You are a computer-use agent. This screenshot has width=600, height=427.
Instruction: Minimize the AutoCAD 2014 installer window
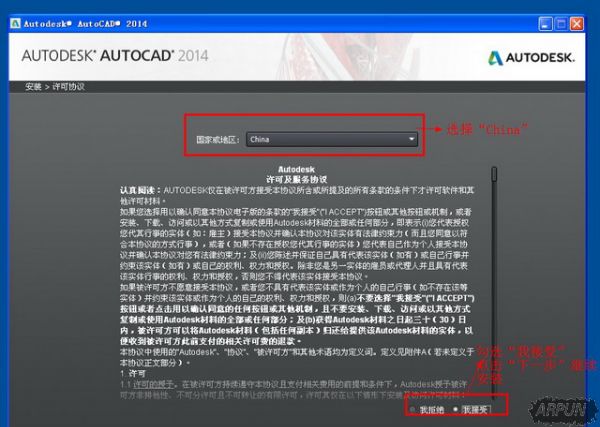[x=545, y=24]
